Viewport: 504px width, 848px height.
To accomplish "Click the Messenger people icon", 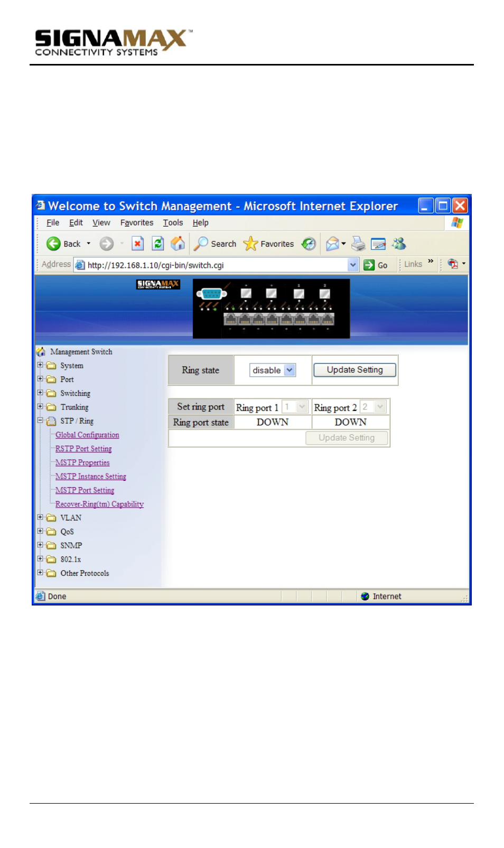I will pyautogui.click(x=399, y=244).
